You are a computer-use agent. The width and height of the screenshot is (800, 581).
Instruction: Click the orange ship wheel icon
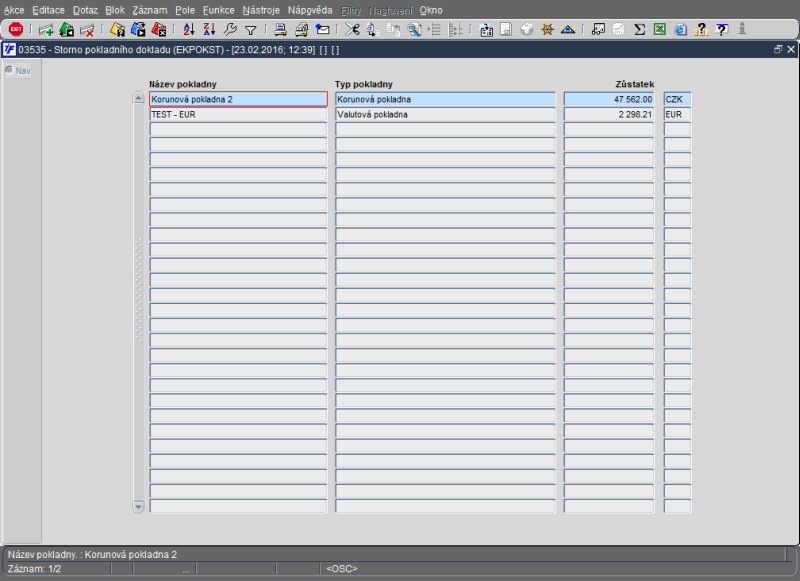547,30
